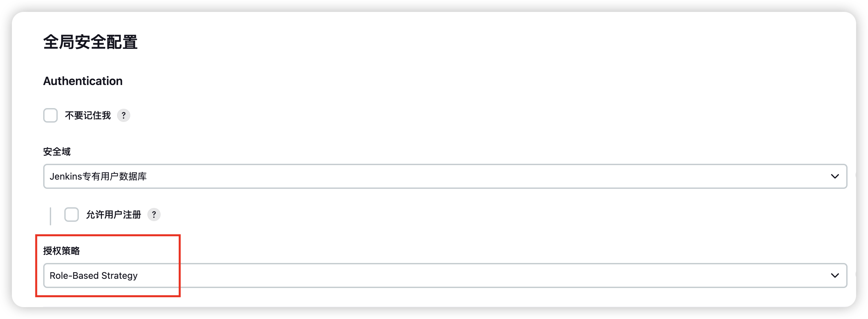Click the 安全域 field label

coord(57,152)
